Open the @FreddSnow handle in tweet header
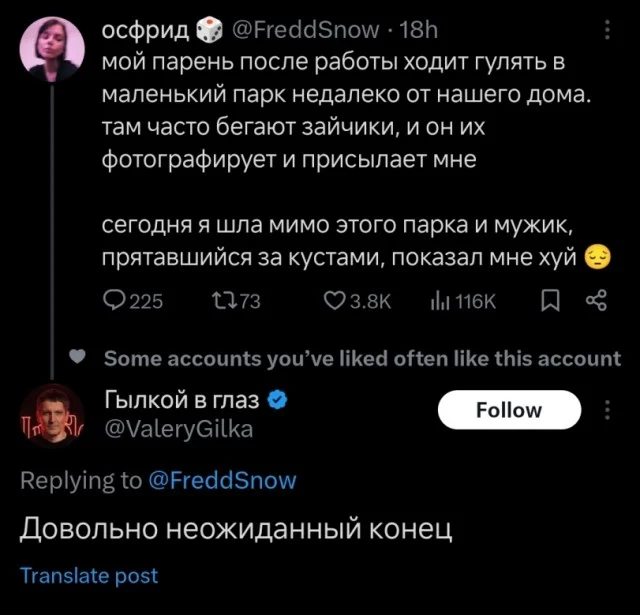The width and height of the screenshot is (640, 615). [306, 31]
